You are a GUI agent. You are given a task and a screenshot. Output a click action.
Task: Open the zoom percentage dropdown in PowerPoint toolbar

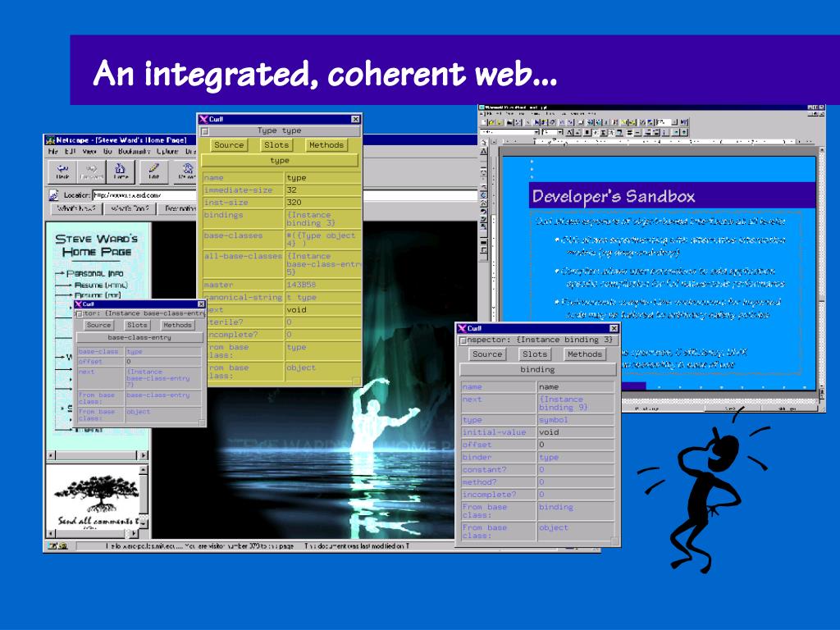(x=674, y=122)
